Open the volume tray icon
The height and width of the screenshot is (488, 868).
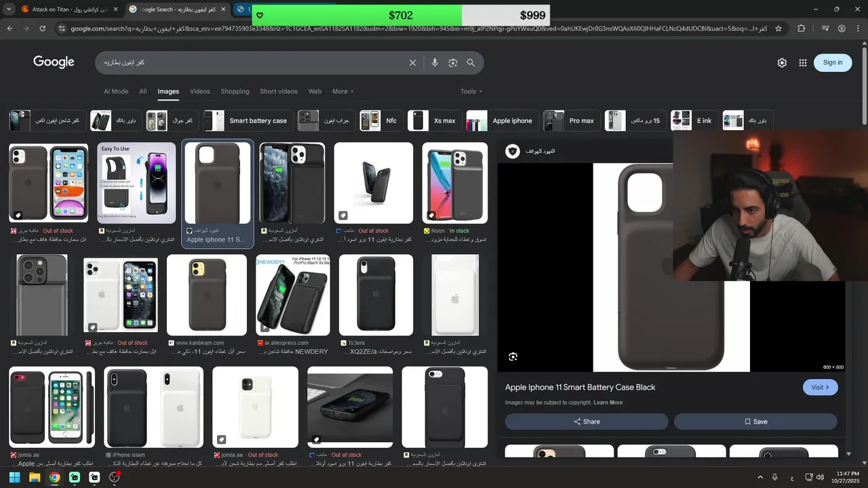coord(821,477)
